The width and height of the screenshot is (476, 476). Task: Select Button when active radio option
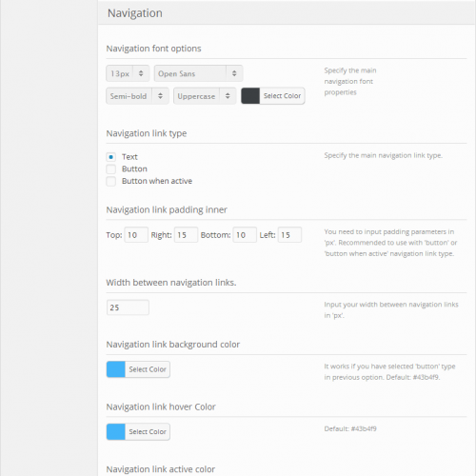click(x=110, y=181)
